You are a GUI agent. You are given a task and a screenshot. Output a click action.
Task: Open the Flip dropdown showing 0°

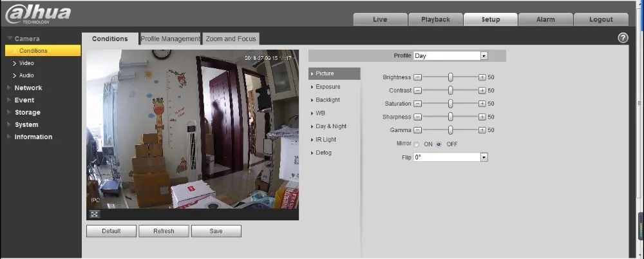pos(451,157)
